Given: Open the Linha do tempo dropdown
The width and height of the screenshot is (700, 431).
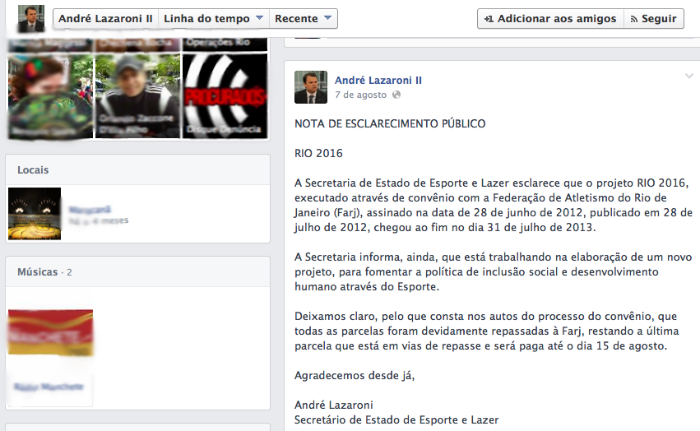Looking at the screenshot, I should [213, 18].
